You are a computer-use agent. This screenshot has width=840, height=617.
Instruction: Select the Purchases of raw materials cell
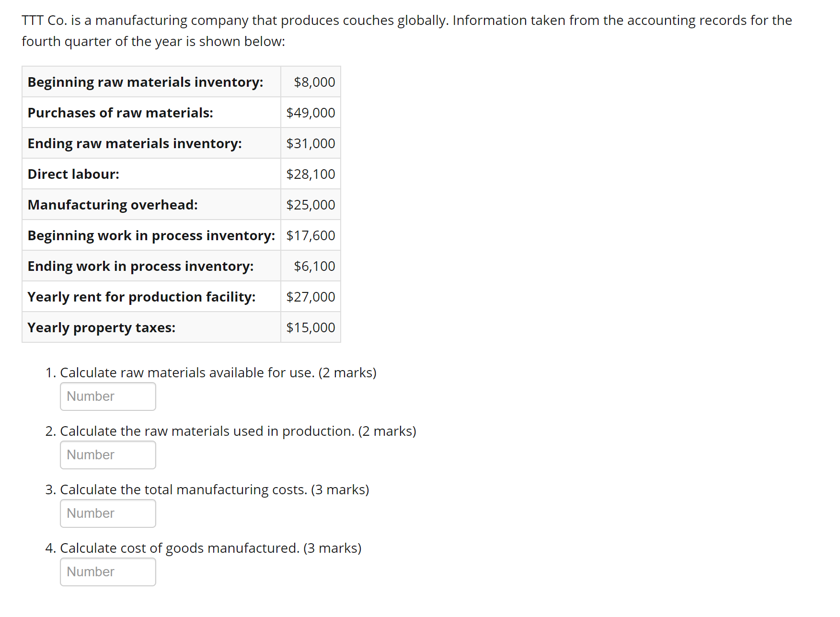(120, 113)
